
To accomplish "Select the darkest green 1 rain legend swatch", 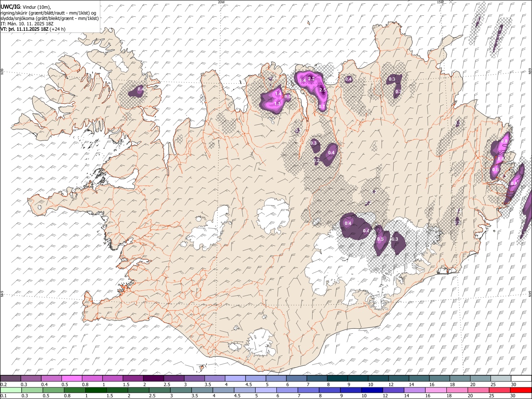I will (x=96, y=390).
